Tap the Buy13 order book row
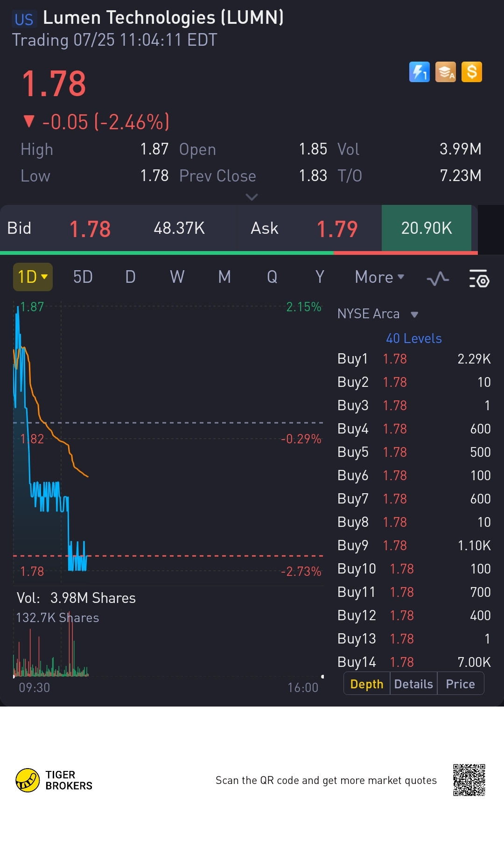Screen dimensions: 504x854 [x=414, y=639]
